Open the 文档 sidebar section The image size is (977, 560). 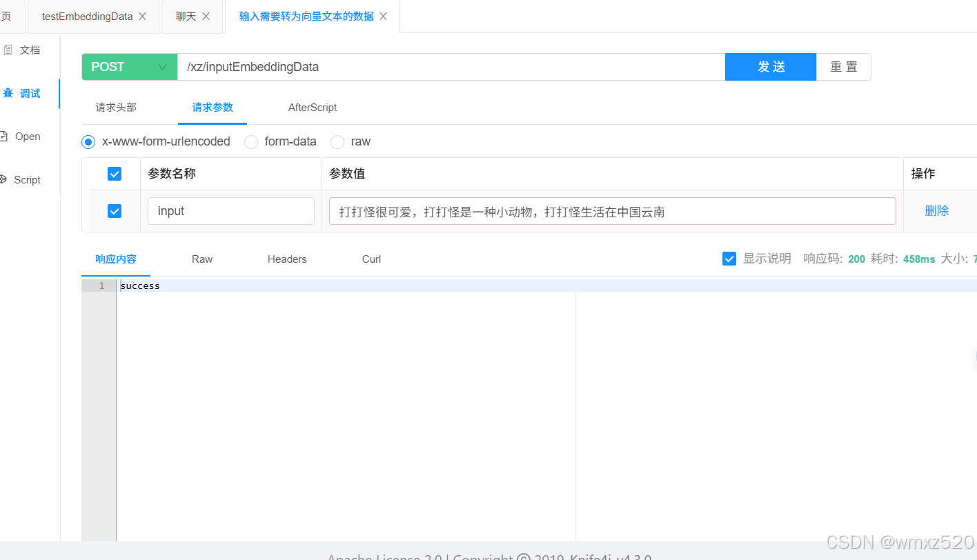tap(30, 50)
